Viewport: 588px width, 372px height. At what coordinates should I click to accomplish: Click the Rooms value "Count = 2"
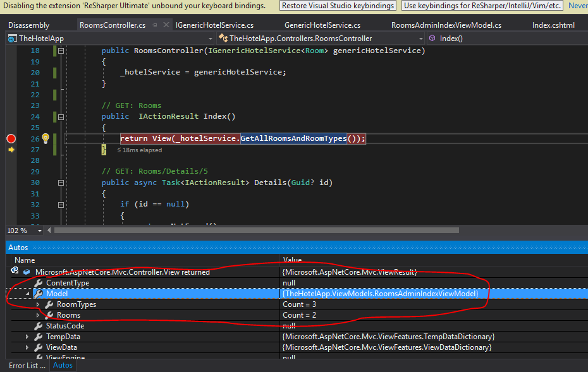(x=299, y=315)
